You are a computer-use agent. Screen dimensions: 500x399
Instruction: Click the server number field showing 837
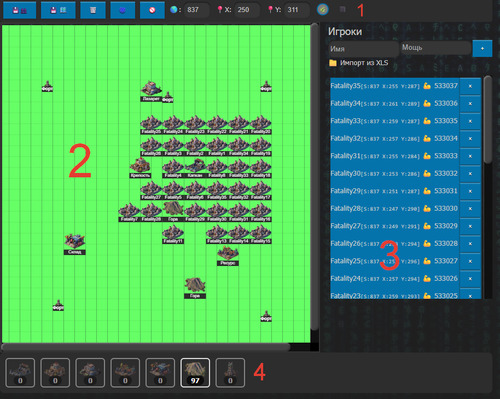[x=197, y=10]
